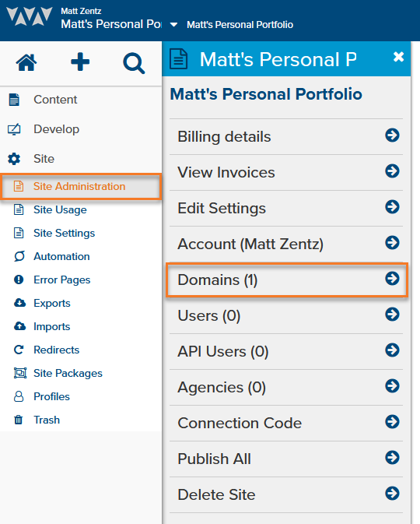
Task: Click the Site Packages icon
Action: pos(20,373)
